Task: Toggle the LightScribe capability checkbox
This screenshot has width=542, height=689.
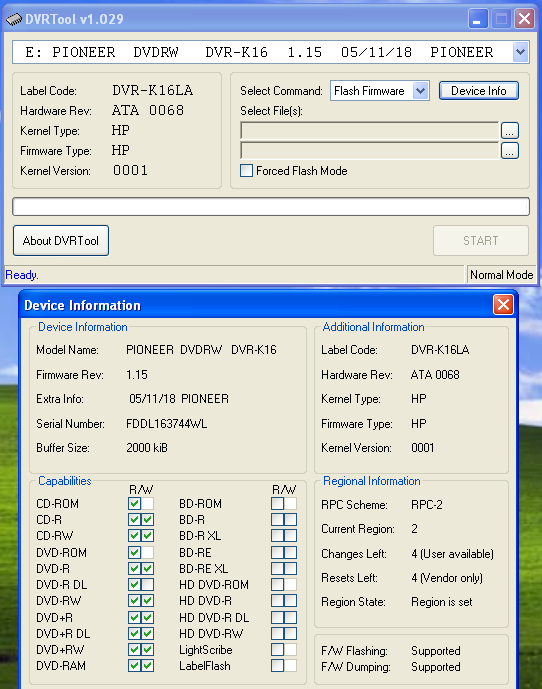Action: pos(277,649)
